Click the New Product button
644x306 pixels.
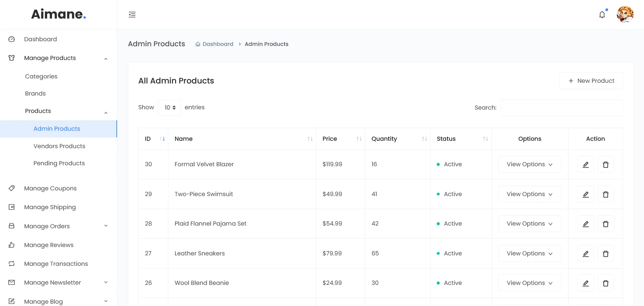coord(591,81)
